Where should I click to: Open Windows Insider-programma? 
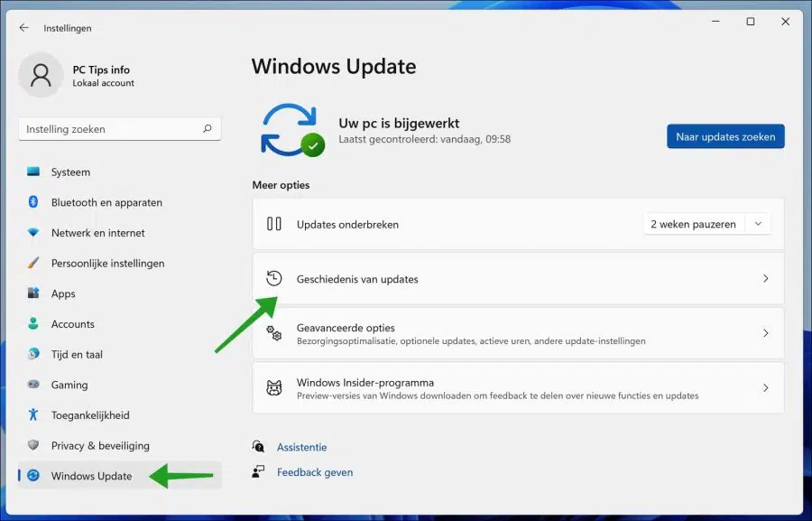518,387
